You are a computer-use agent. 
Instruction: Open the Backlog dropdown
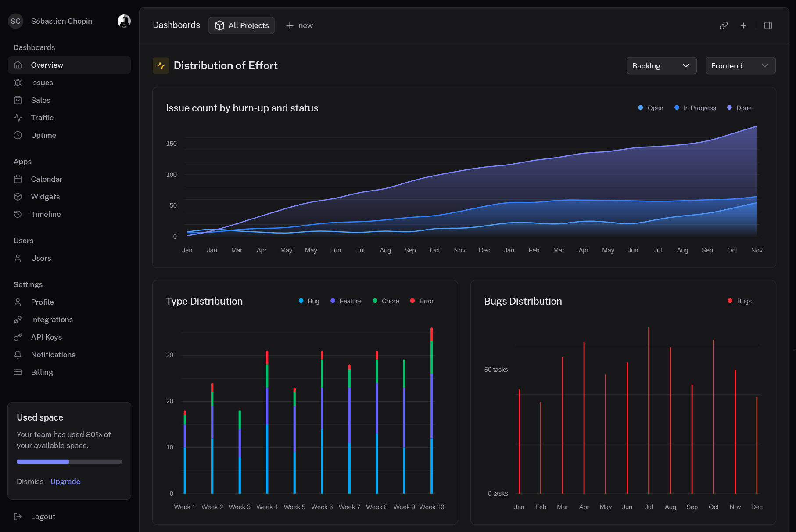click(661, 66)
